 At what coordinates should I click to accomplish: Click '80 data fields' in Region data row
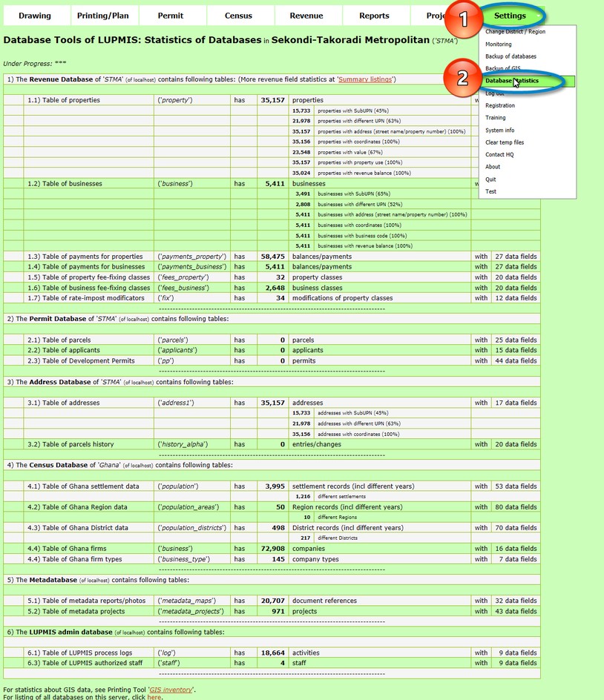point(516,507)
